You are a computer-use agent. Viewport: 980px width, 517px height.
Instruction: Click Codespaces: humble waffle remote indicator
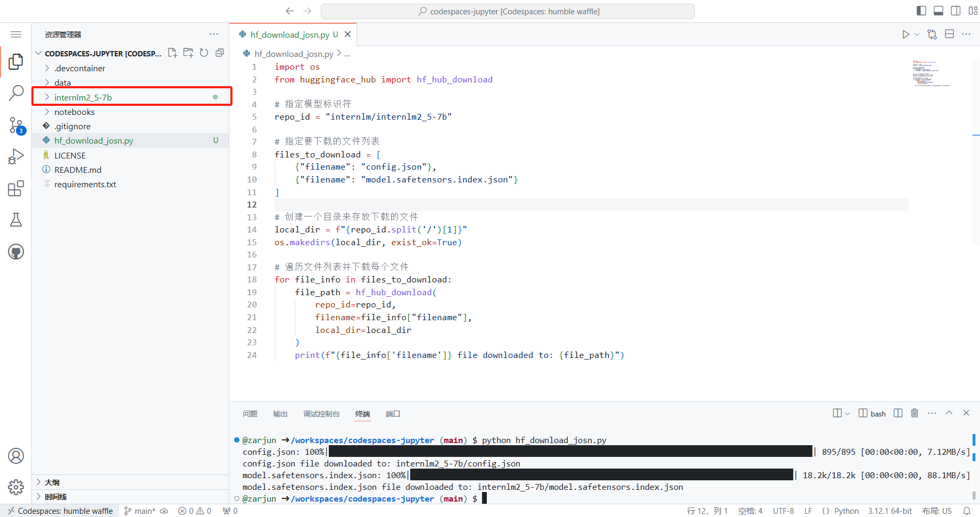coord(60,511)
